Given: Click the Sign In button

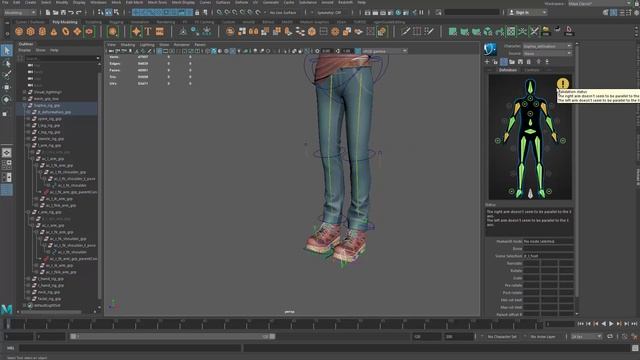Looking at the screenshot, I should (522, 13).
